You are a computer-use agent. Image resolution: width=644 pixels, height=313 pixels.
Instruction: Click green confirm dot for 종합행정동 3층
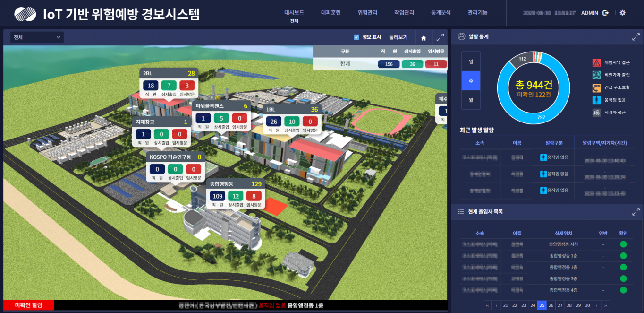click(623, 278)
